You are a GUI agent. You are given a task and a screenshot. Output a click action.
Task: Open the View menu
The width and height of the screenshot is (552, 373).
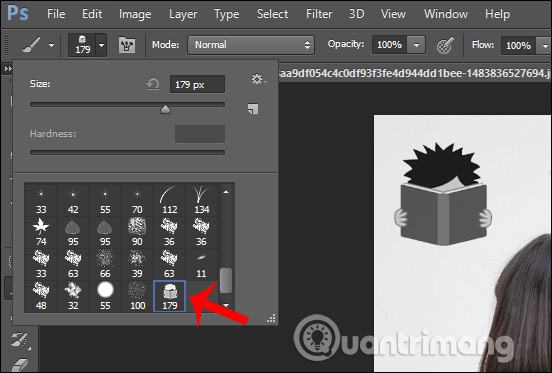coord(393,14)
